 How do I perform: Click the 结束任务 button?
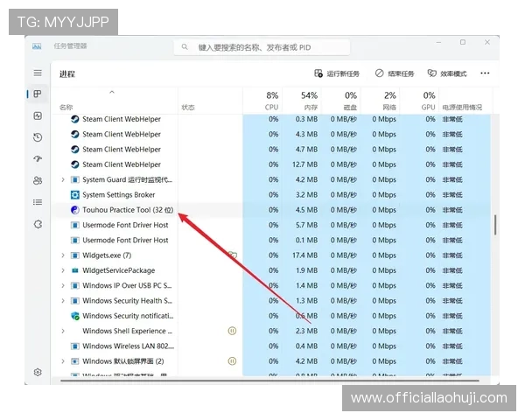tap(394, 74)
